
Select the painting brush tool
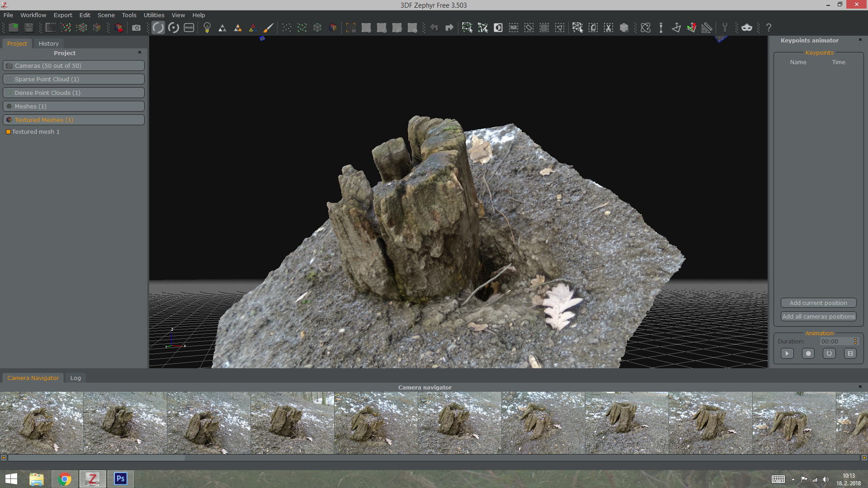click(x=269, y=28)
